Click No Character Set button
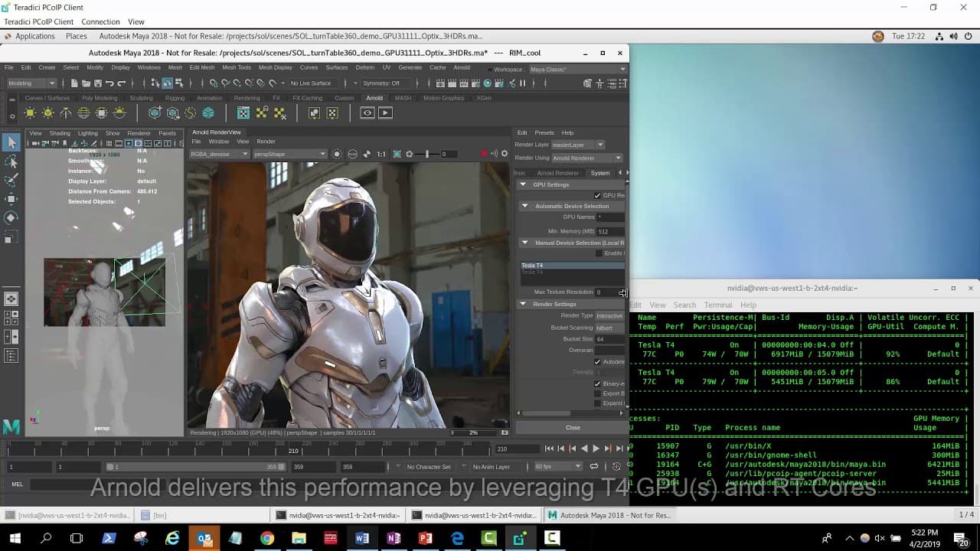Screen dimensions: 980x551 coord(428,467)
